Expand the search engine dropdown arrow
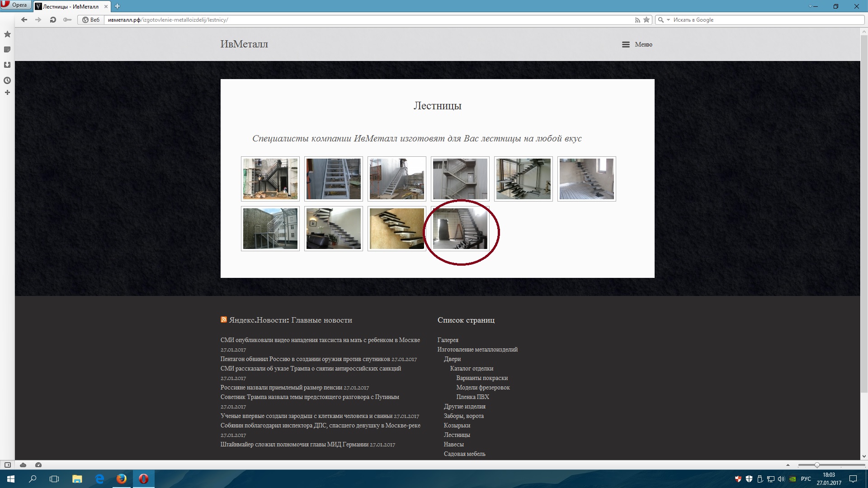 tap(668, 20)
